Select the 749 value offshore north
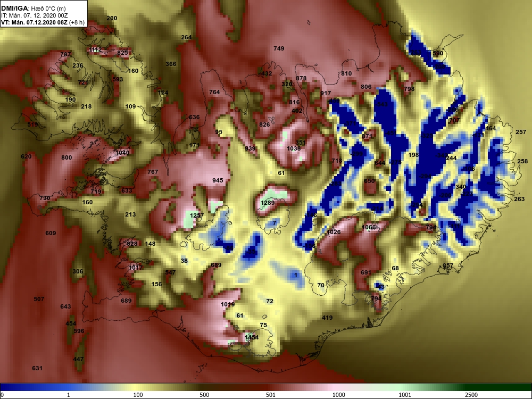 [x=279, y=48]
